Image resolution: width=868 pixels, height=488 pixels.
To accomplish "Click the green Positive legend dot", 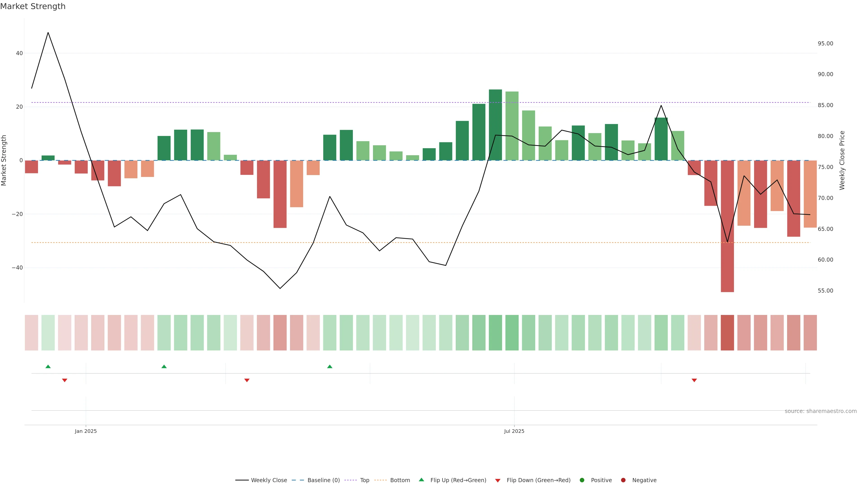I will click(582, 480).
